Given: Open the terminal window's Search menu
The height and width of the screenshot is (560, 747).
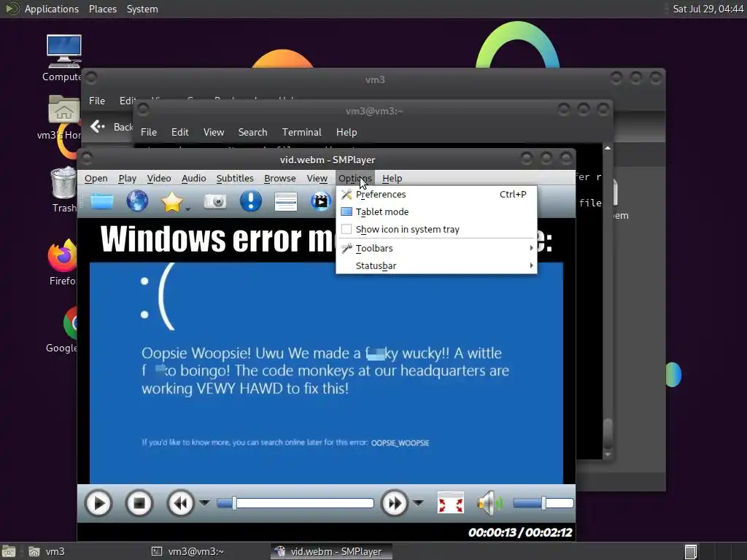Looking at the screenshot, I should coord(252,132).
